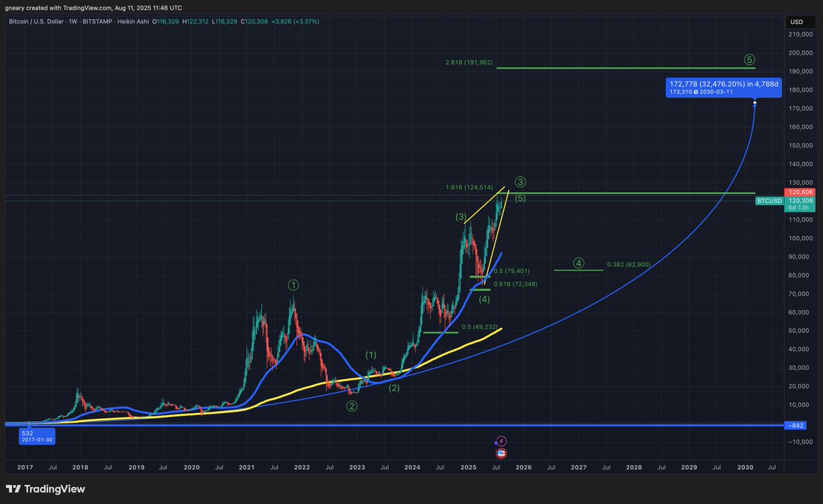Click the 2030 label on the time axis

click(745, 467)
